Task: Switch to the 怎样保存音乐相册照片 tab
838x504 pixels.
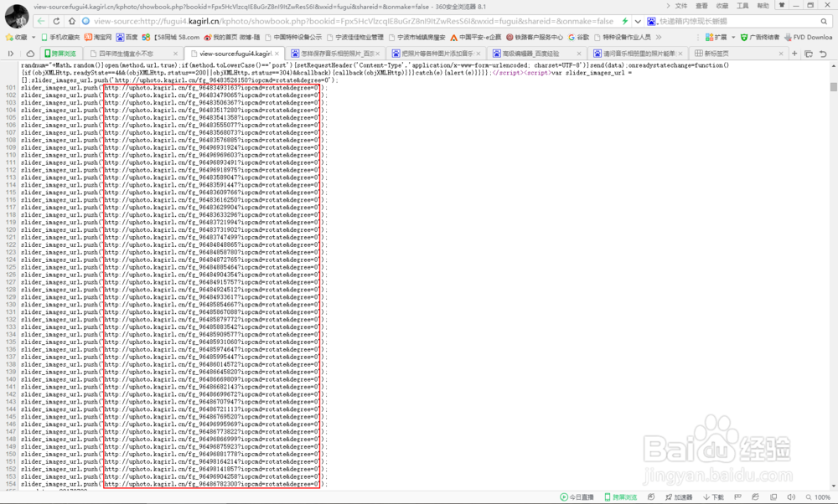Action: [x=335, y=54]
